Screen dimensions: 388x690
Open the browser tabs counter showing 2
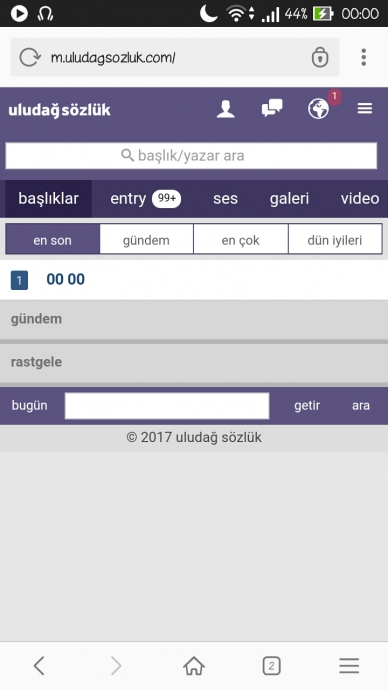pyautogui.click(x=271, y=666)
